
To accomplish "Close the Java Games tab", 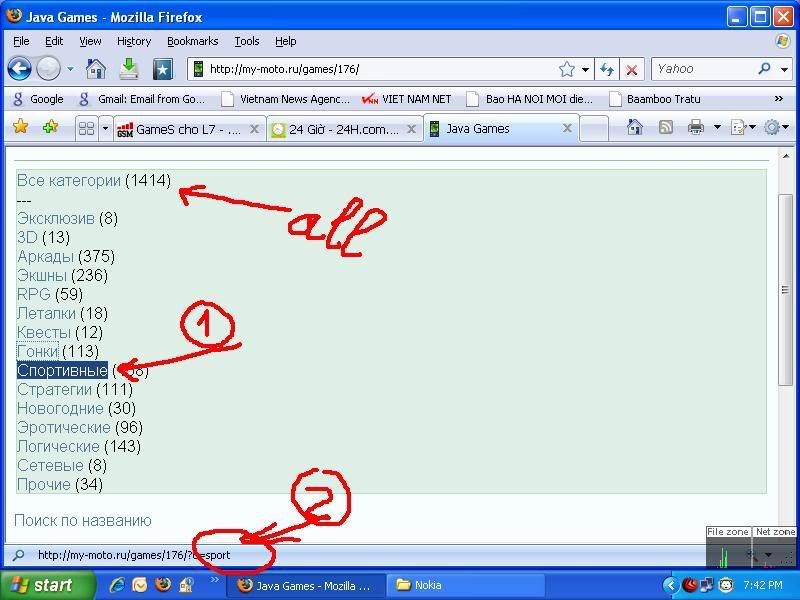I will click(x=568, y=129).
